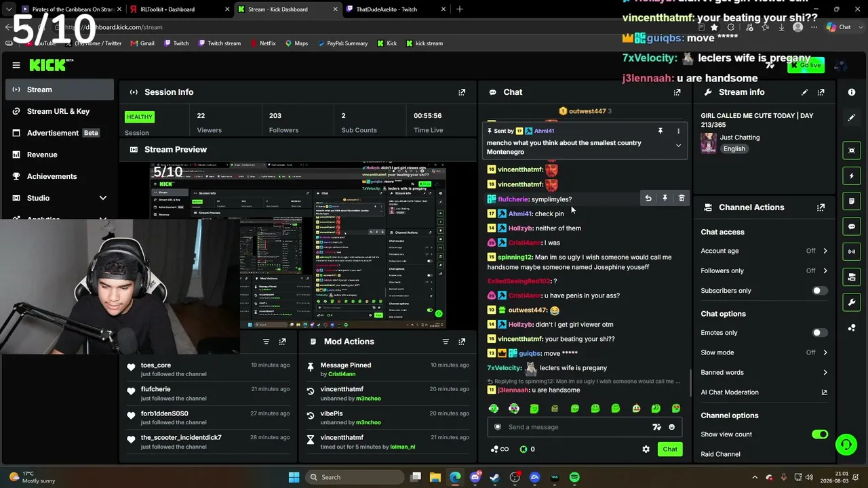
Task: Open Stream URL & Key in sidebar
Action: [60, 111]
